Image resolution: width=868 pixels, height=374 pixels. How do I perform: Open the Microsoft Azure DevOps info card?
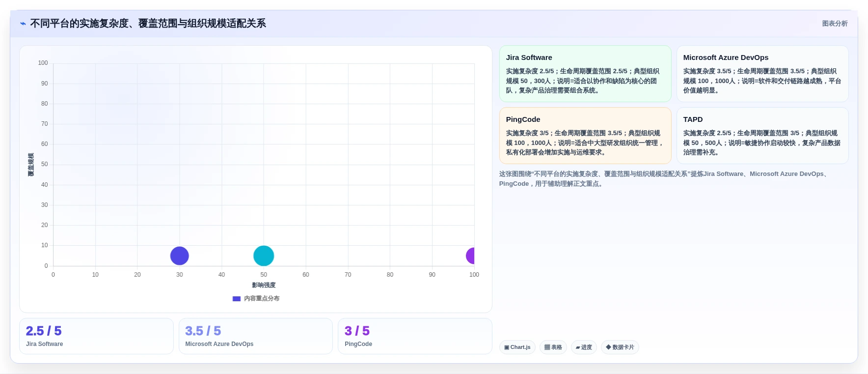tap(762, 74)
